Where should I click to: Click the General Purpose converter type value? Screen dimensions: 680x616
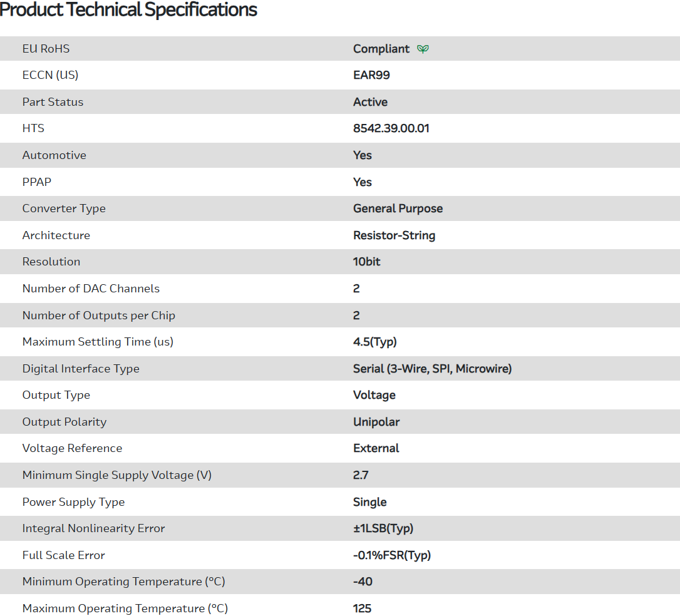(x=398, y=208)
